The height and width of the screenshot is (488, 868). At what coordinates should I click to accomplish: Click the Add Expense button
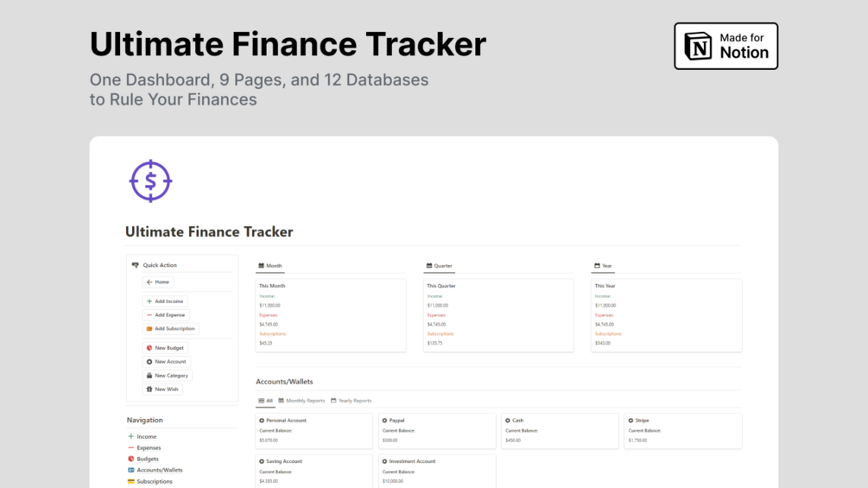pyautogui.click(x=166, y=315)
